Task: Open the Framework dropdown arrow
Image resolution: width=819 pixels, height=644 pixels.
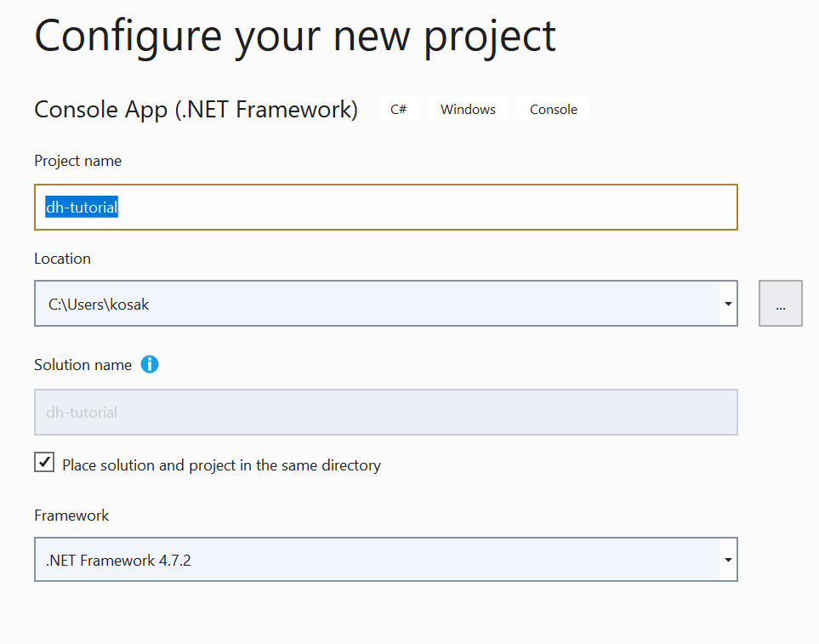Action: click(x=728, y=560)
